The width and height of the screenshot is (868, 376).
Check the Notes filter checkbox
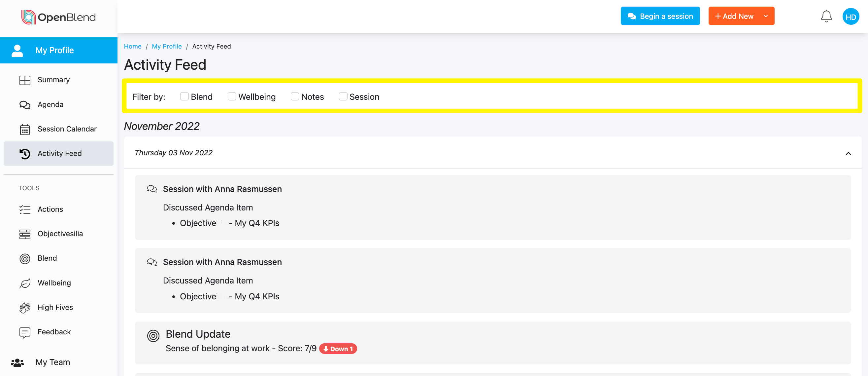click(x=295, y=96)
